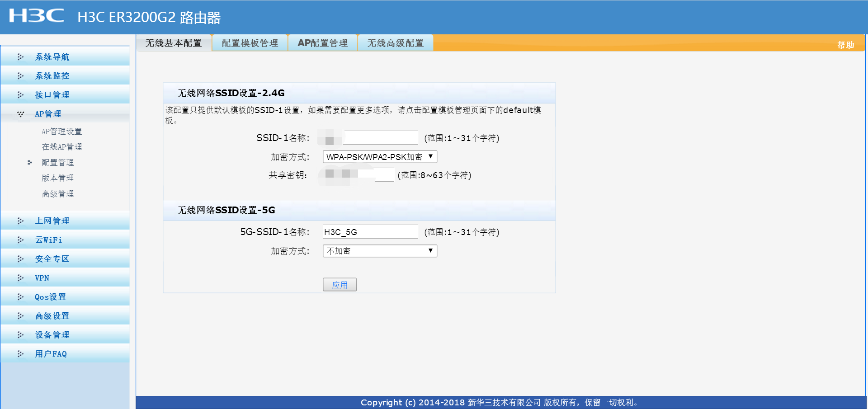Screen dimensions: 868x409
Task: Click the arrow icon beside 云WiFi
Action: point(20,240)
